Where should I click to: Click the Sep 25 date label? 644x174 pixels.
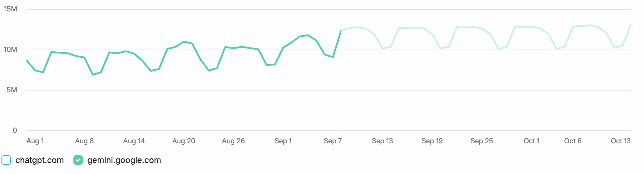482,141
